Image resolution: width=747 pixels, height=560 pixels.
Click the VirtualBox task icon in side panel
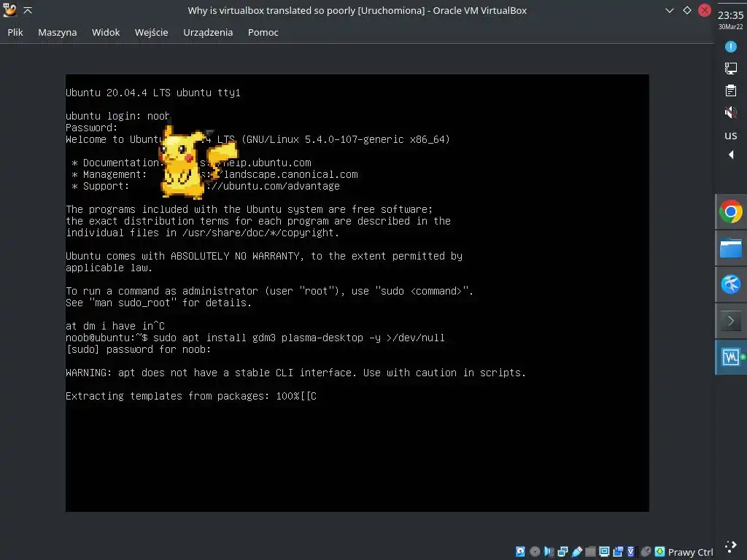click(731, 357)
